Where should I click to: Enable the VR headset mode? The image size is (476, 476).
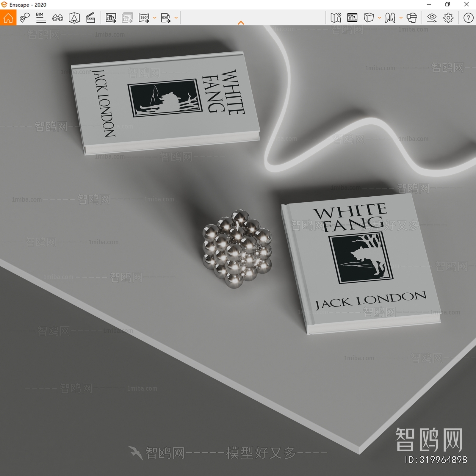[x=412, y=18]
